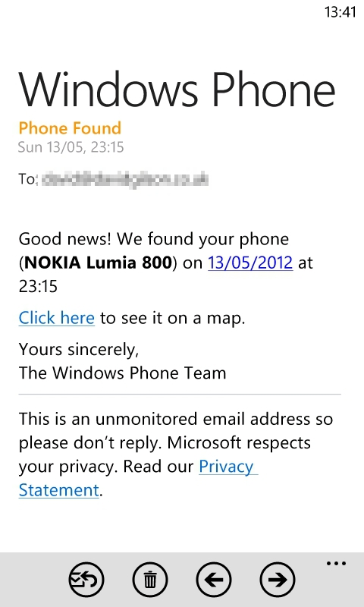Delete this email with the trash icon
Screen dimensions: 364x607
150,579
